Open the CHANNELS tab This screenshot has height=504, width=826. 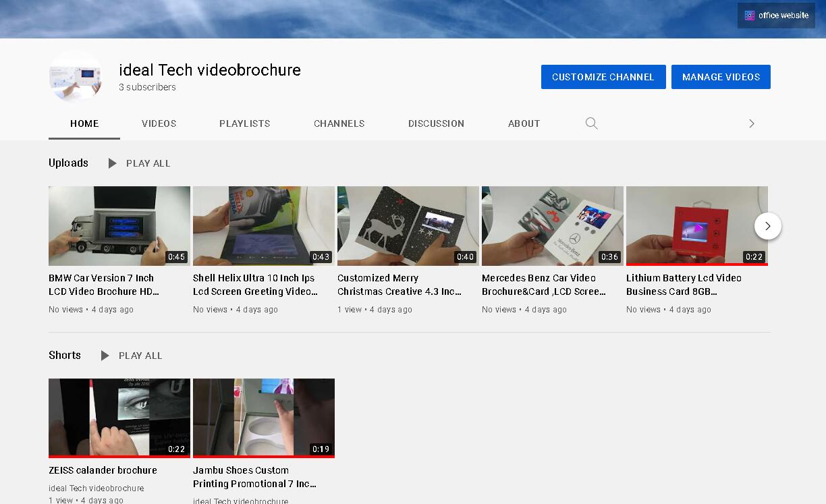point(339,123)
